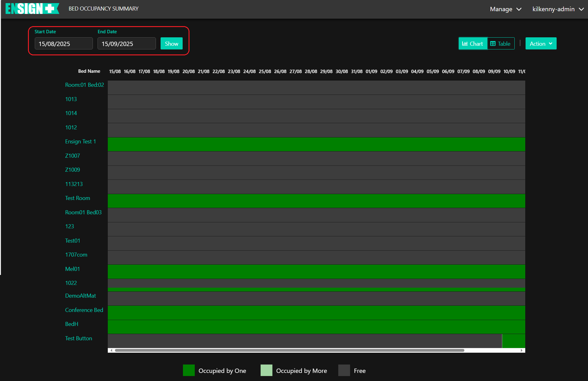Click the horizontal chart scrollbar thumb

click(x=289, y=350)
